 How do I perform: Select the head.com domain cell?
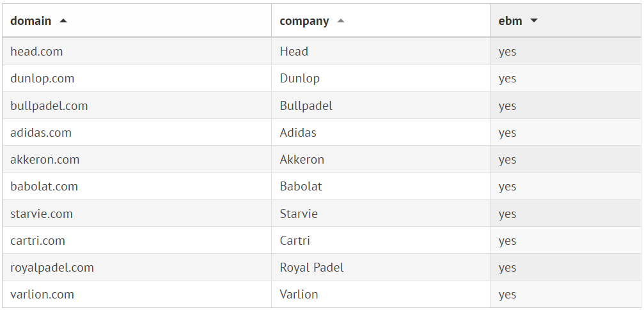coord(36,52)
